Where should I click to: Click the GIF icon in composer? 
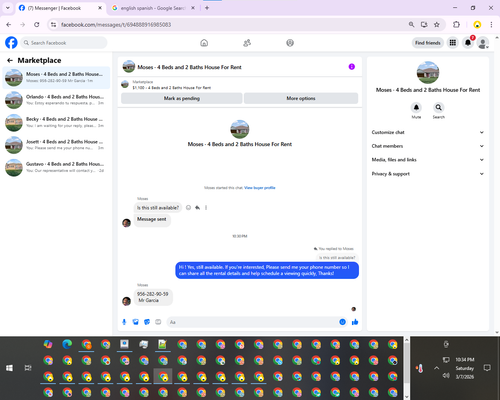[158, 322]
